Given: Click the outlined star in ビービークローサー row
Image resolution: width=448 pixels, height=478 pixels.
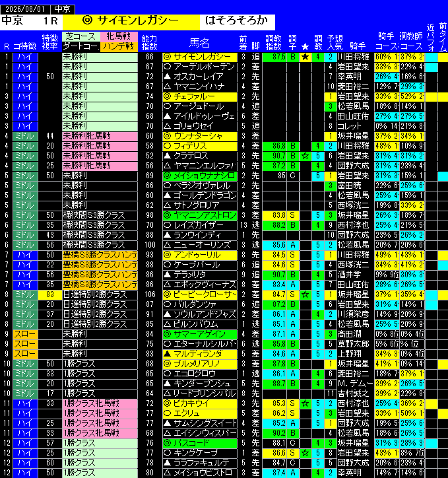Looking at the screenshot, I should (x=305, y=294).
